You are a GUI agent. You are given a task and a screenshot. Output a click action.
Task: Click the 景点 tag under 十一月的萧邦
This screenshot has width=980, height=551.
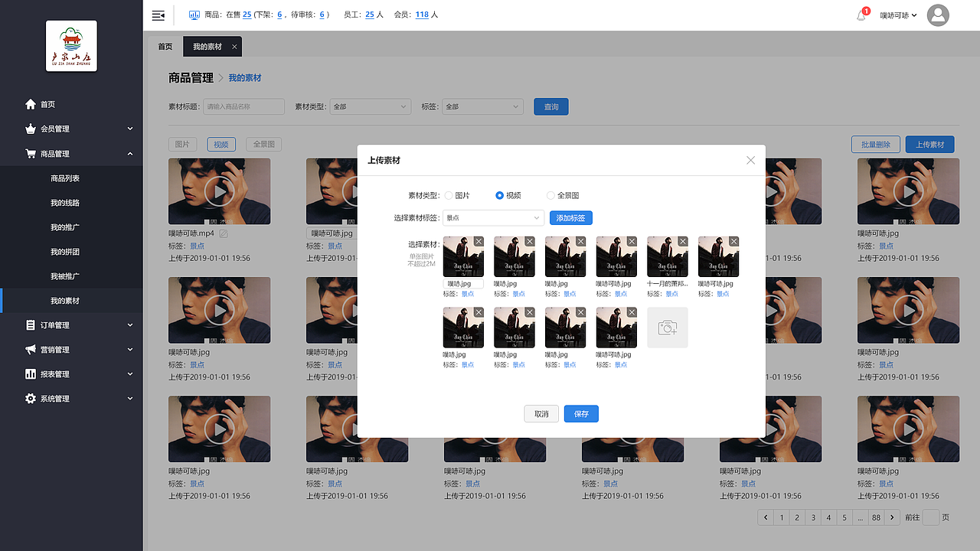pyautogui.click(x=671, y=294)
